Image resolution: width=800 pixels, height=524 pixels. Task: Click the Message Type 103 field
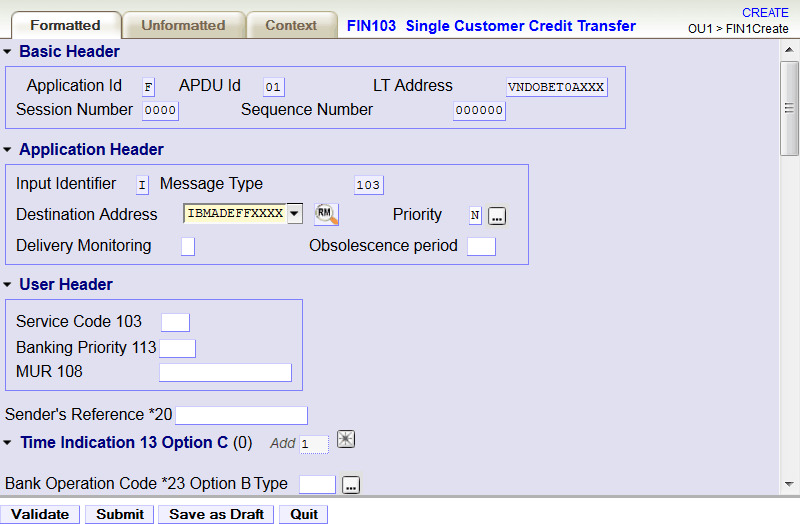coord(368,185)
